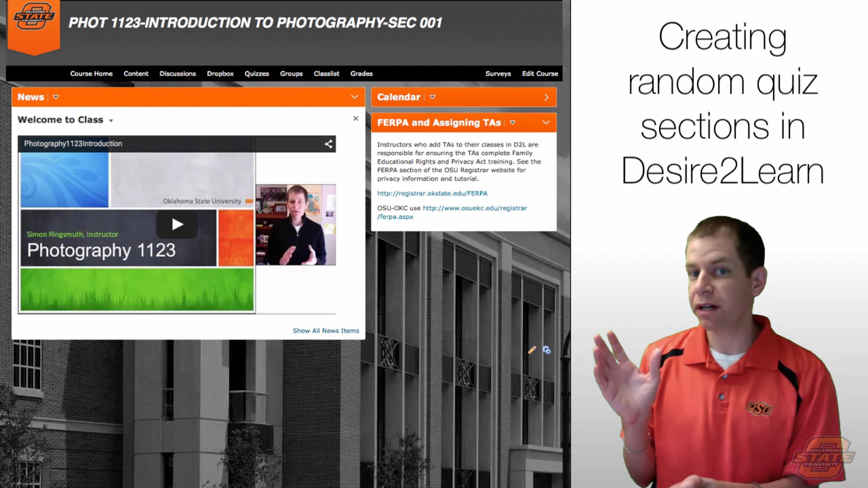Collapse the FERPA and Assigning TAs widget
Image resolution: width=868 pixels, height=488 pixels.
pos(546,123)
